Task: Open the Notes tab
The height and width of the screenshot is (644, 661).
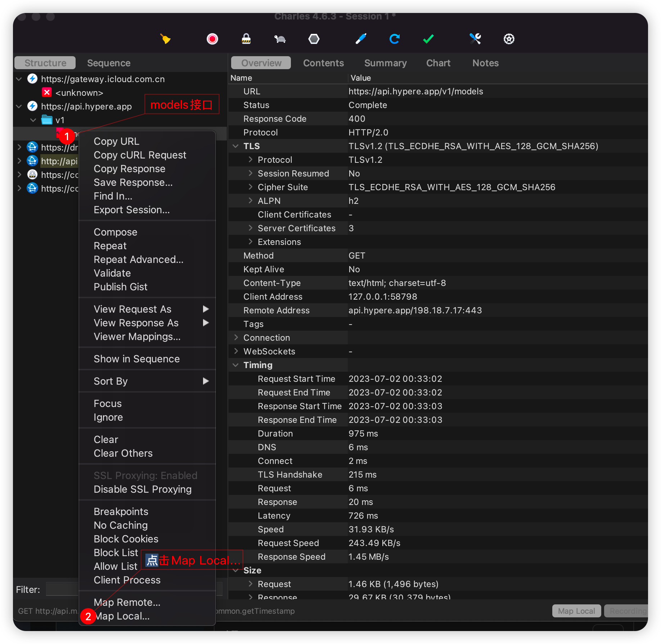Action: 485,63
